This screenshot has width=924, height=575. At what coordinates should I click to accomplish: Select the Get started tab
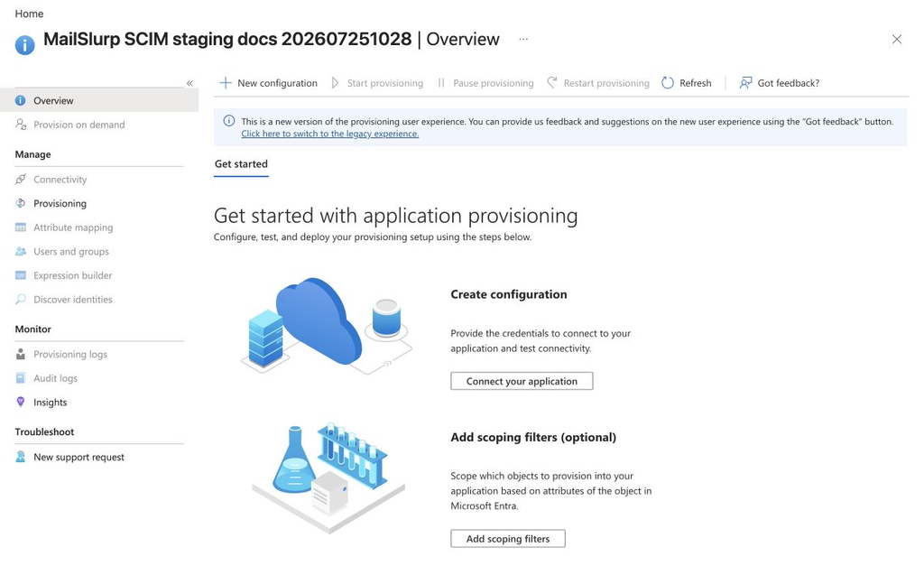pos(241,164)
